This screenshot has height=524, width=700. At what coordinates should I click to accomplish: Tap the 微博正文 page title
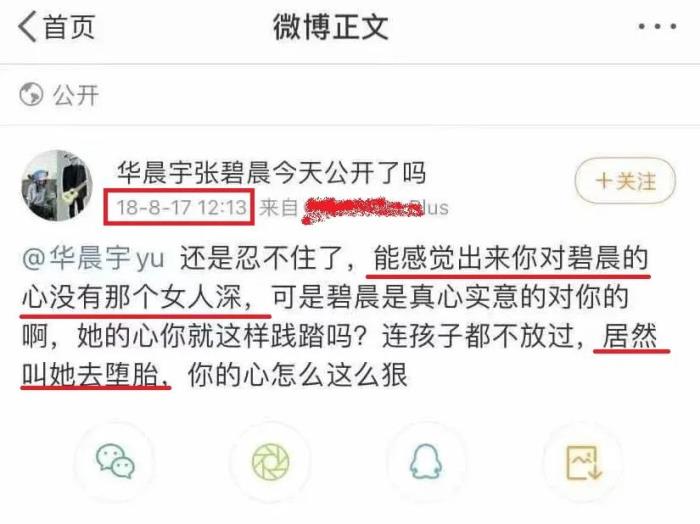click(331, 27)
